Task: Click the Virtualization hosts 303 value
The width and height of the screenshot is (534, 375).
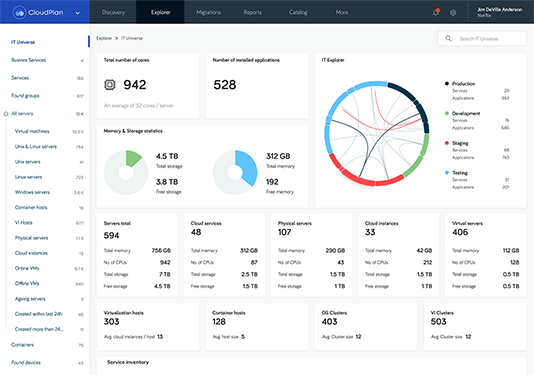Action: click(x=111, y=322)
